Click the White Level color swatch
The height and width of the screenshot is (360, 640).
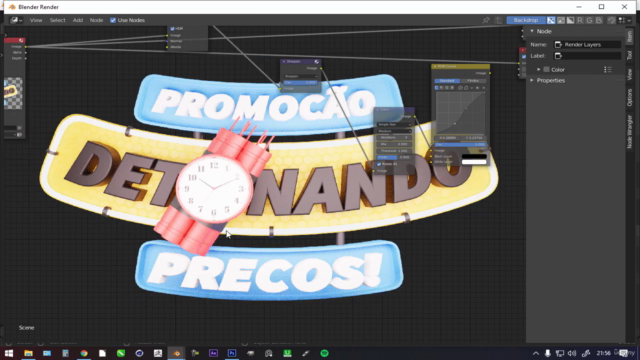point(474,162)
